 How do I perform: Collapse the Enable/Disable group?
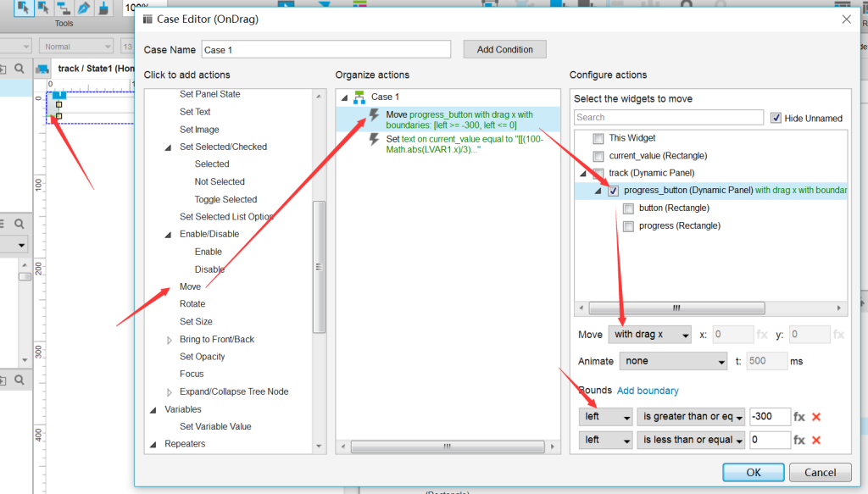pyautogui.click(x=168, y=235)
